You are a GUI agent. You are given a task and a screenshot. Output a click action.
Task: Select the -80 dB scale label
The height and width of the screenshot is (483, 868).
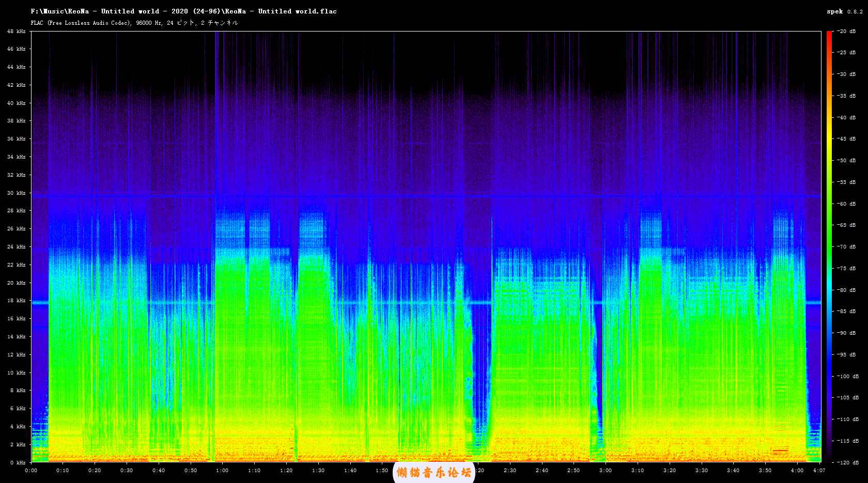[847, 290]
